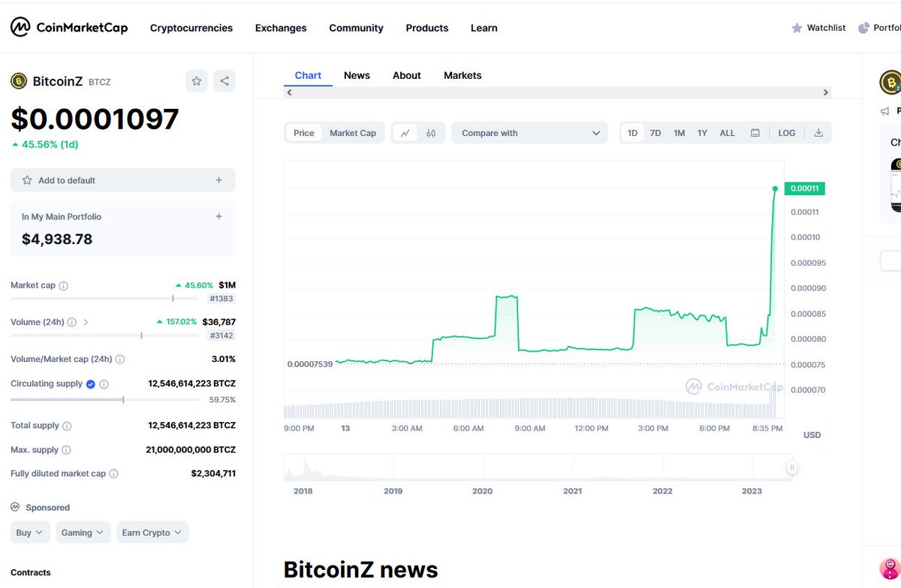
Task: Click the Total supply info icon
Action: click(67, 426)
